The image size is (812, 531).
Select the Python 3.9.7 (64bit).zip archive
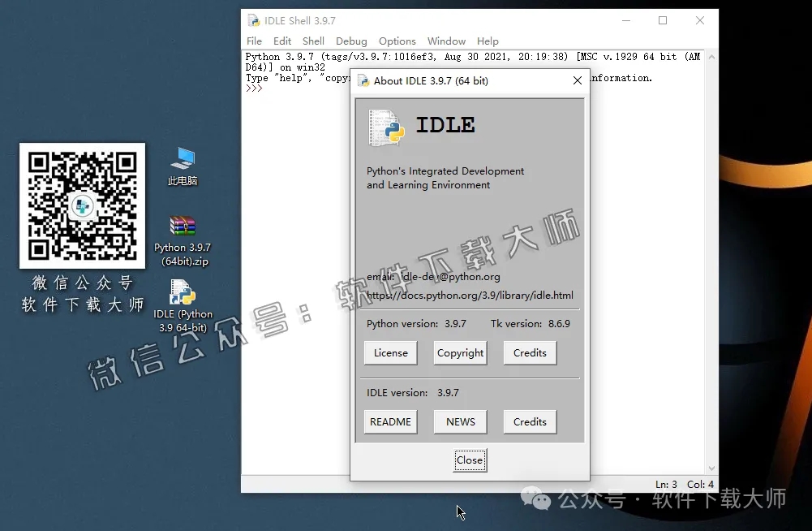pyautogui.click(x=183, y=227)
